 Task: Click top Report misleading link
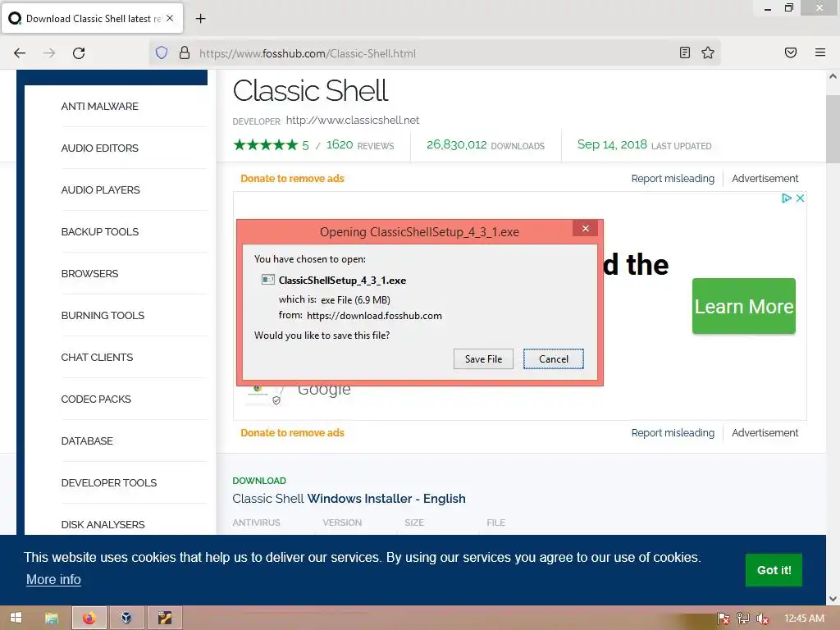point(673,178)
